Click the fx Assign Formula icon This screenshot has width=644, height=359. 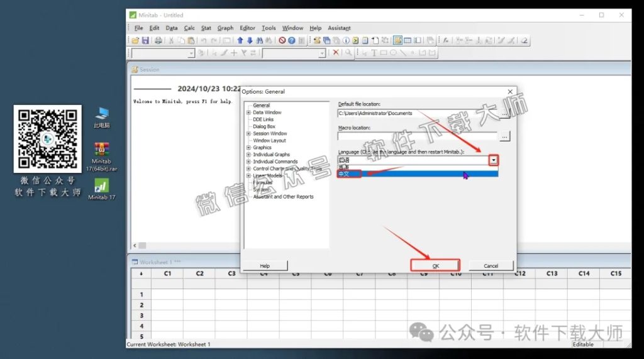446,40
